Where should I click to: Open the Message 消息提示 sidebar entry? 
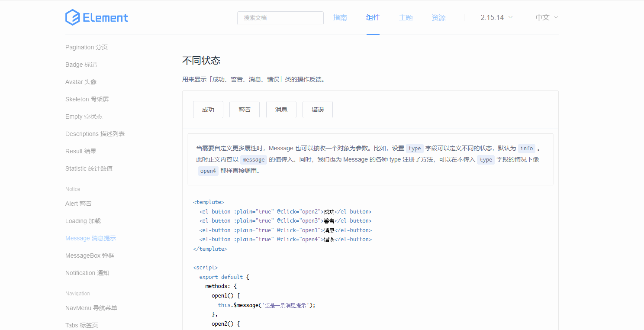click(90, 238)
